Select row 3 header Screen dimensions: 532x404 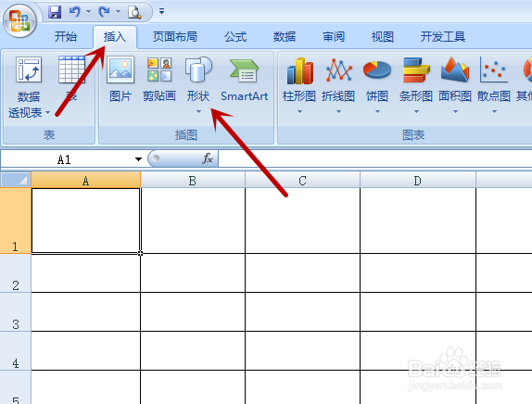(x=15, y=312)
